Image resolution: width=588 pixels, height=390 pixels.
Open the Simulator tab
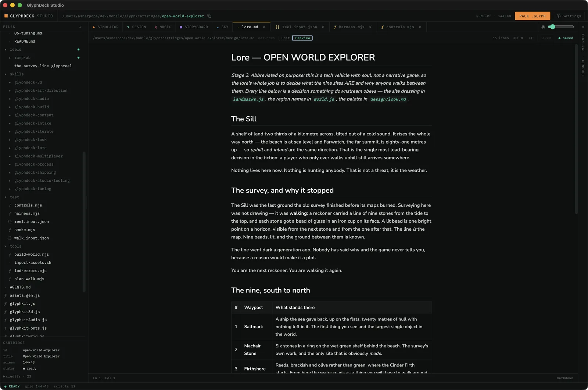tap(105, 27)
